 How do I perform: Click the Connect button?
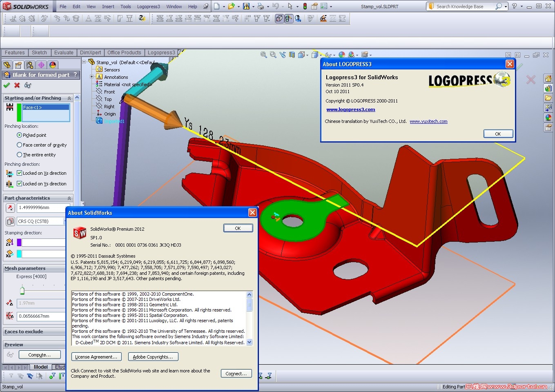pos(236,374)
